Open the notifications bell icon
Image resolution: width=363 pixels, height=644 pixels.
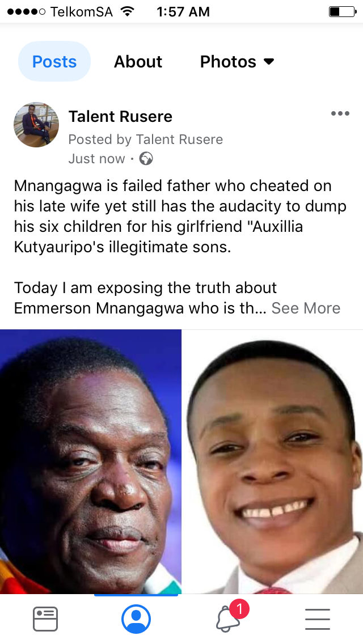(x=228, y=619)
